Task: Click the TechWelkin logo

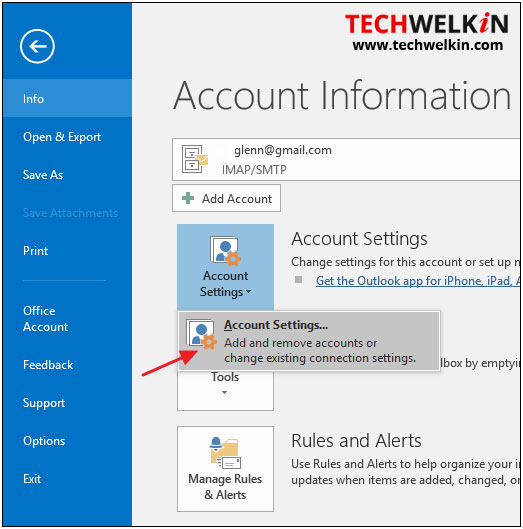Action: (x=426, y=32)
